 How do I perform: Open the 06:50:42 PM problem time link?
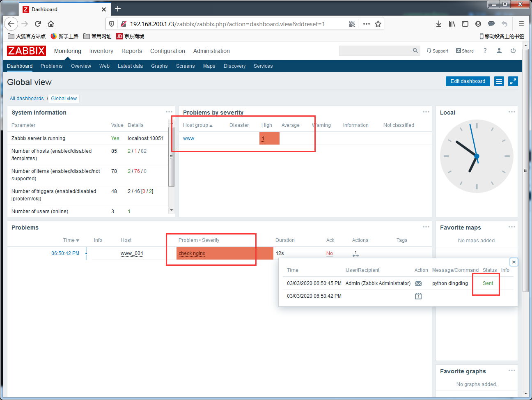tap(65, 253)
